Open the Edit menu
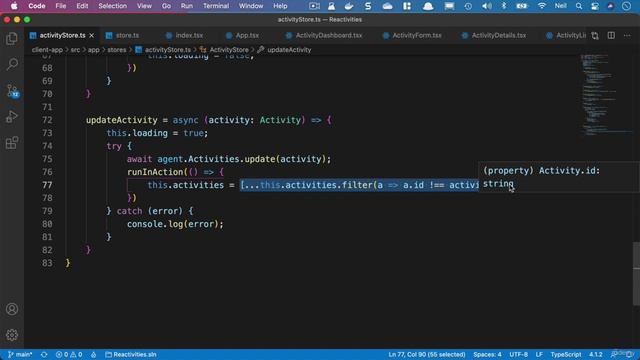This screenshot has height=360, width=640. tap(82, 6)
